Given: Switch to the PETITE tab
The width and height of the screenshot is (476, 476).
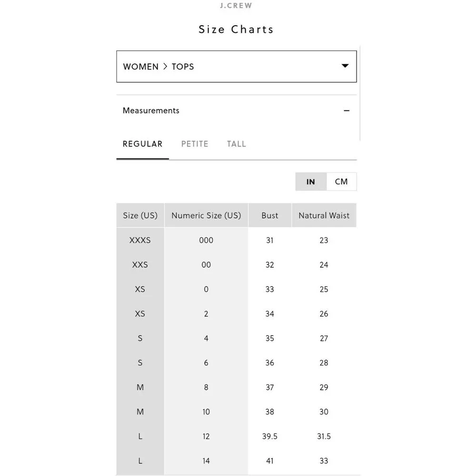Looking at the screenshot, I should click(x=195, y=144).
